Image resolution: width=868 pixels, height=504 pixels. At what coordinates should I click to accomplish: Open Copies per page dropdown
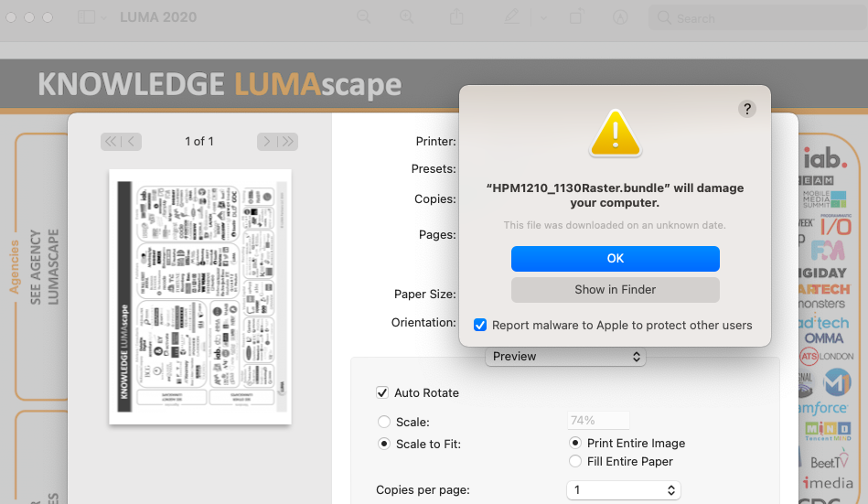[x=623, y=490]
